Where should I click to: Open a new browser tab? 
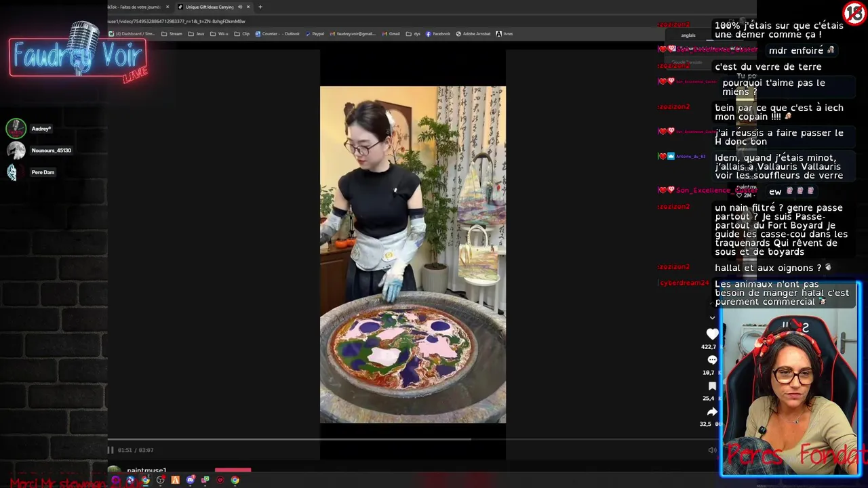tap(260, 7)
